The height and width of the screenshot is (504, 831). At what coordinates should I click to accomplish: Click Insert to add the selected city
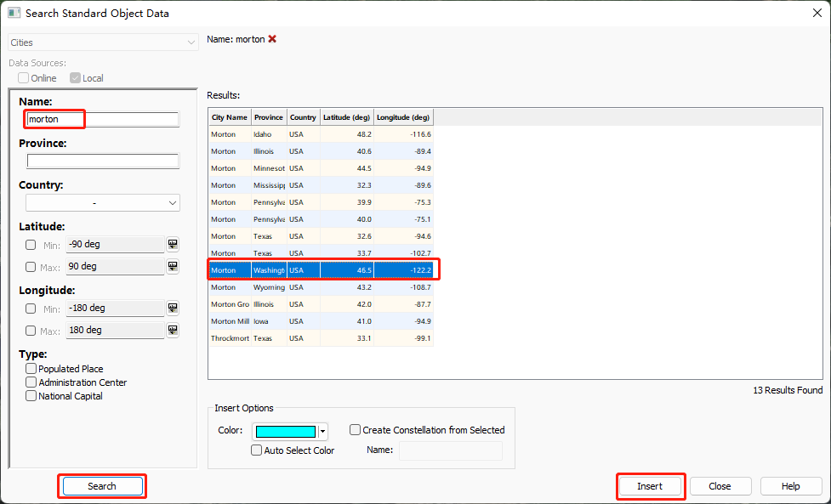651,486
